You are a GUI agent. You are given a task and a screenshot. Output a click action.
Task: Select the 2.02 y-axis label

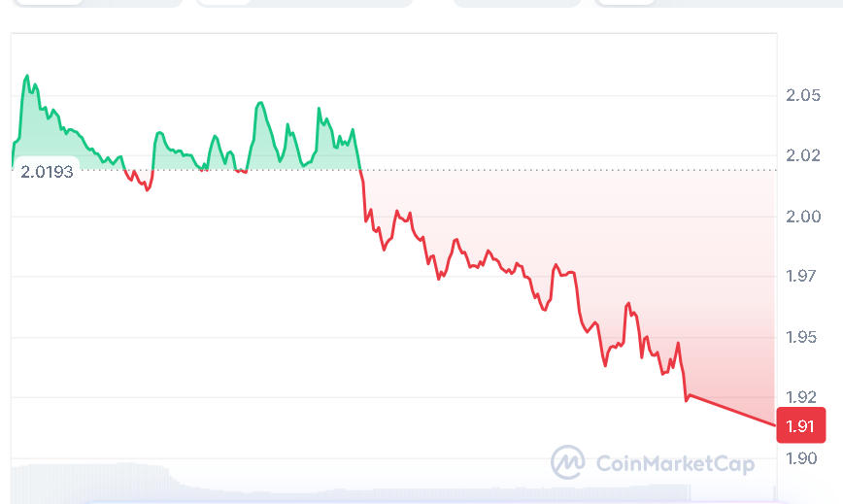pyautogui.click(x=803, y=155)
